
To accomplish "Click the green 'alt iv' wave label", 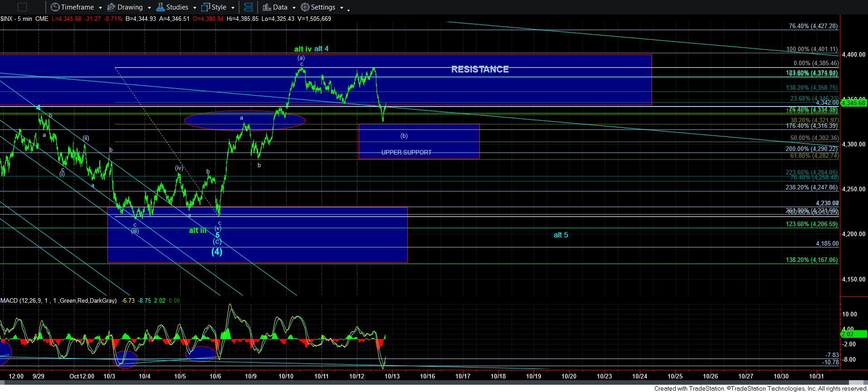I will click(x=303, y=49).
